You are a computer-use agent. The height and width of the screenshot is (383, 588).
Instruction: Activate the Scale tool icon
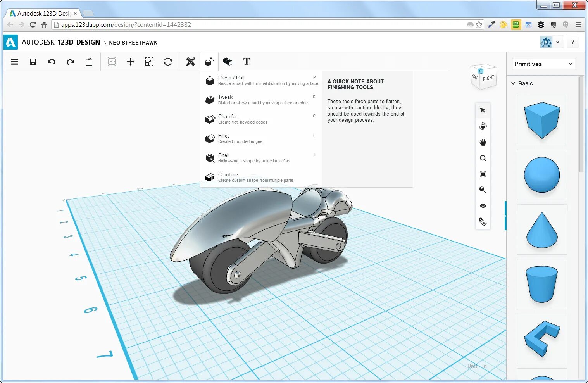click(149, 62)
